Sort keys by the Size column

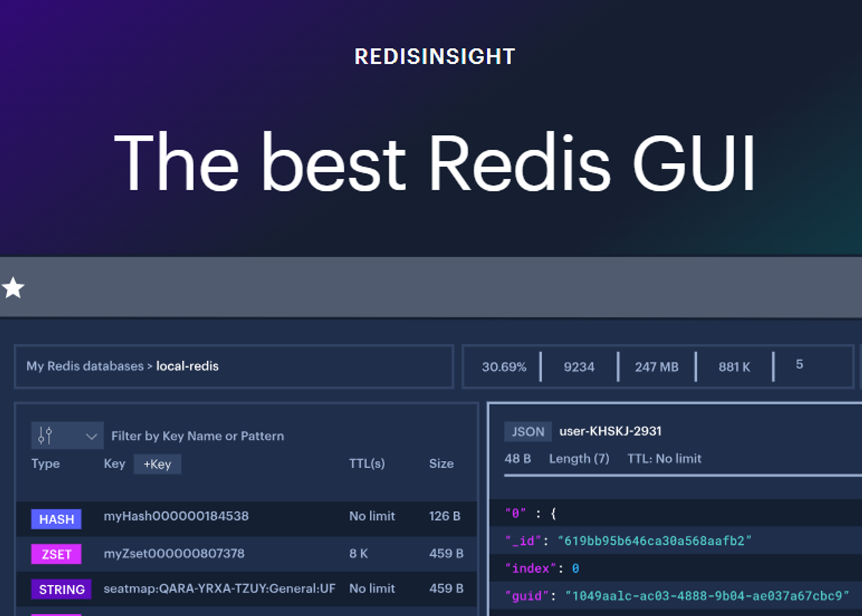point(441,464)
